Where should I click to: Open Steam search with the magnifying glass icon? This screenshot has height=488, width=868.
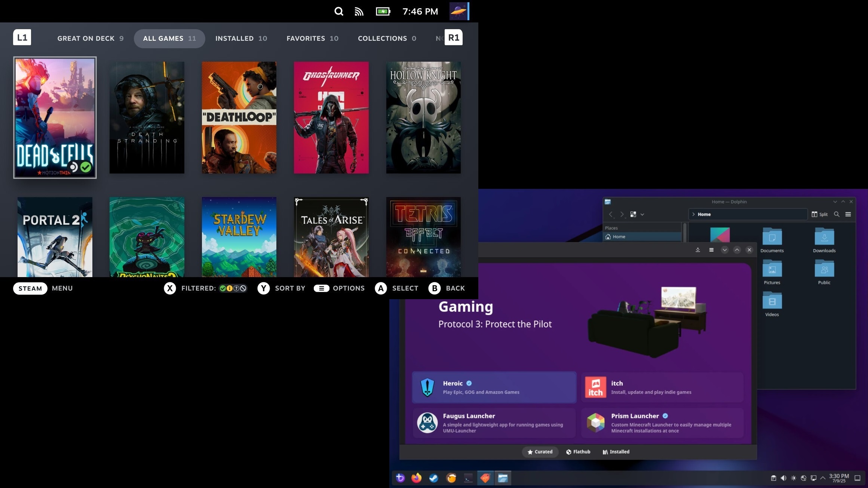(339, 11)
